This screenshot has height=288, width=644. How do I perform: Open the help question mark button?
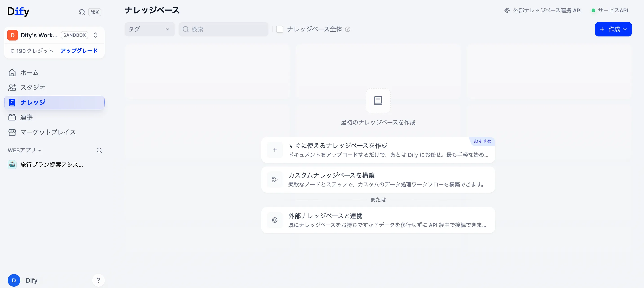point(98,280)
